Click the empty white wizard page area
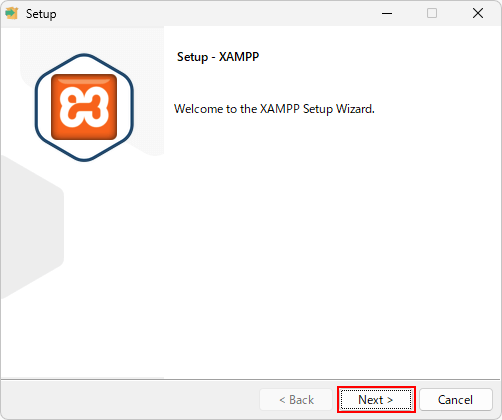This screenshot has height=420, width=502. (332, 247)
